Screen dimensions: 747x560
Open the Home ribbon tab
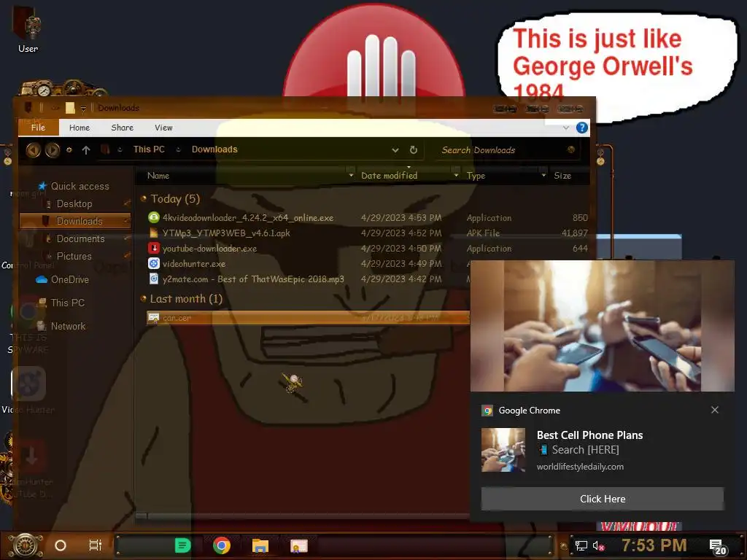79,128
